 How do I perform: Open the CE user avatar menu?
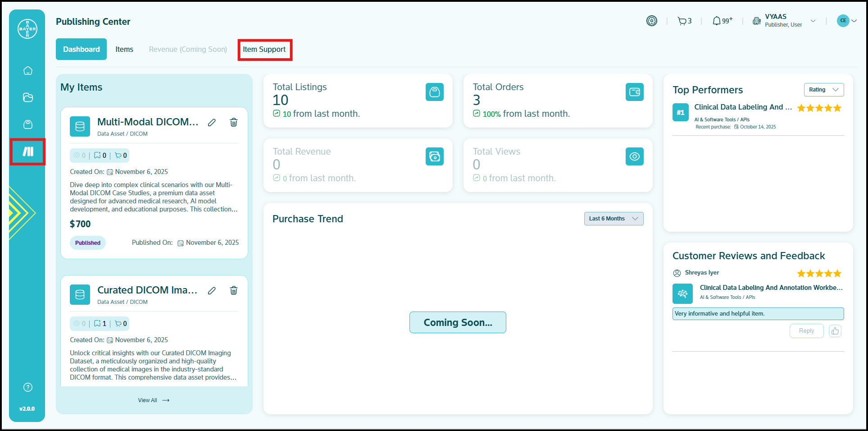coord(846,21)
